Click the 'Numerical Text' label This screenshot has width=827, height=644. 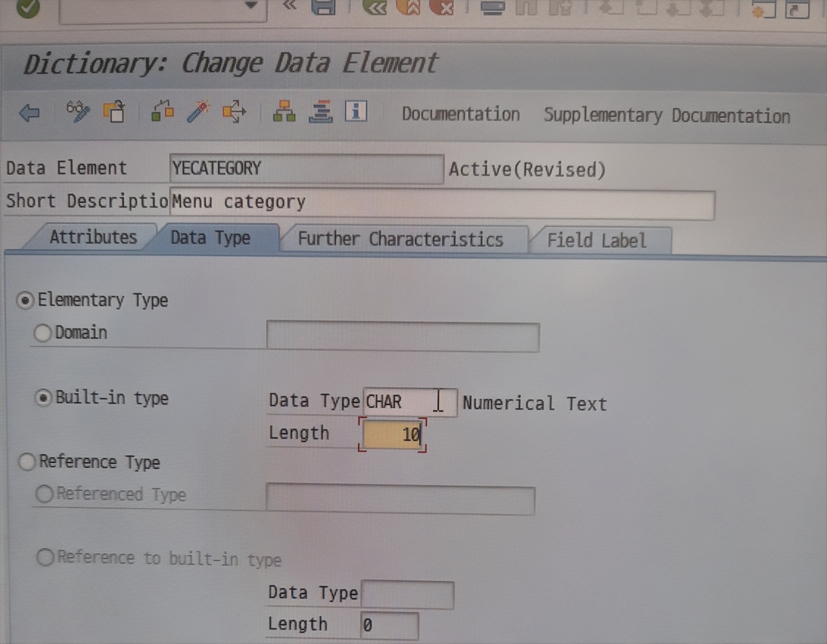[535, 403]
